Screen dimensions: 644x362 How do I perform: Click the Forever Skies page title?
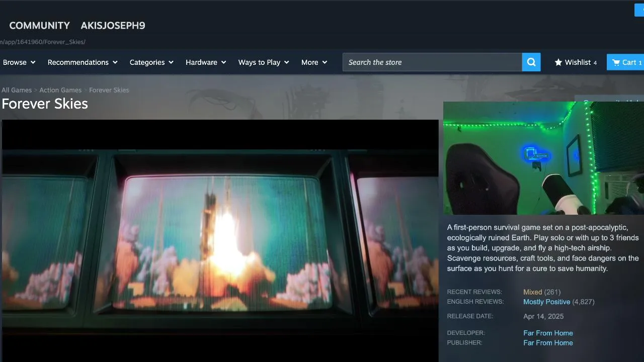click(45, 104)
